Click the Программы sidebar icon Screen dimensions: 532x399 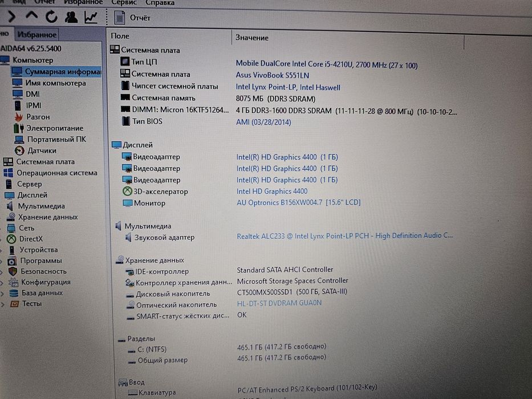click(x=12, y=261)
